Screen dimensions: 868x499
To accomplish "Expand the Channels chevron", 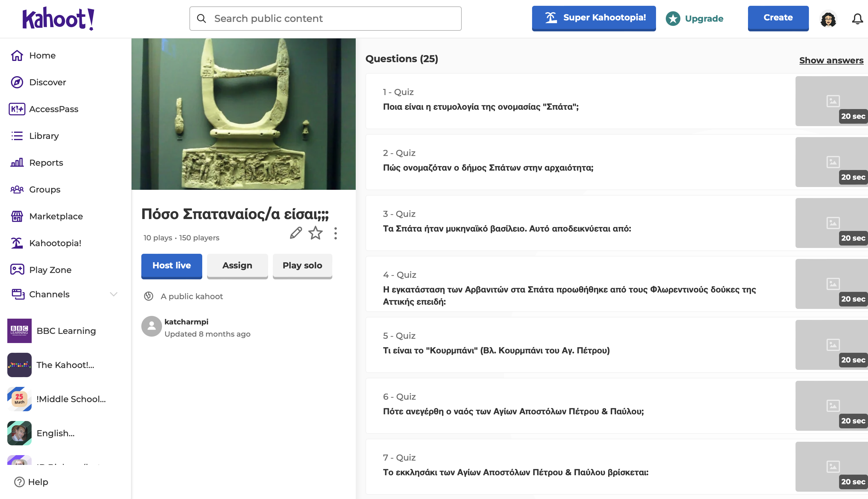I will point(113,294).
